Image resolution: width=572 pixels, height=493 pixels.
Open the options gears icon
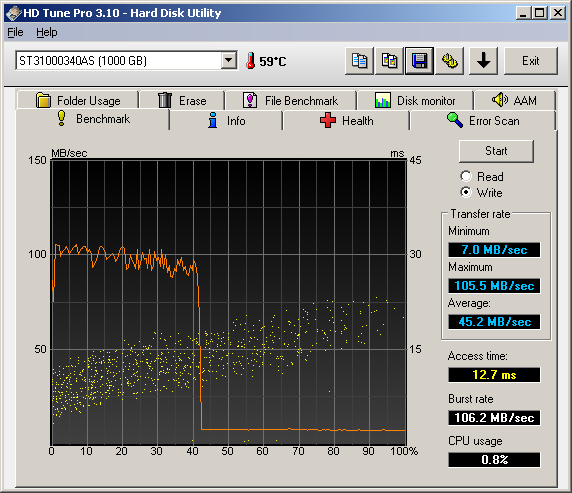point(449,61)
